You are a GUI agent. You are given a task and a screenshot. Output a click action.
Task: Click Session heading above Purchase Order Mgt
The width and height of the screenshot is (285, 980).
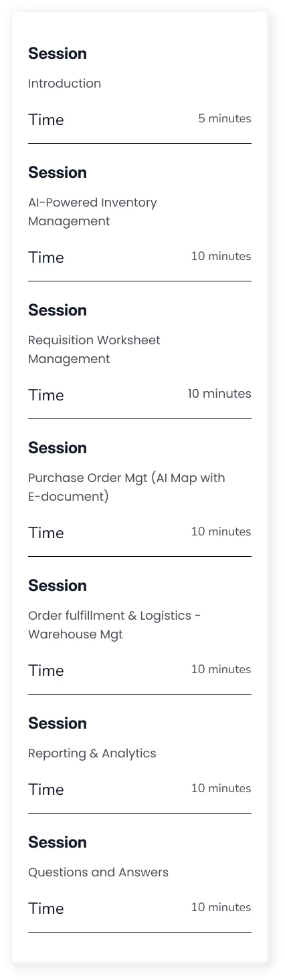coord(58,448)
